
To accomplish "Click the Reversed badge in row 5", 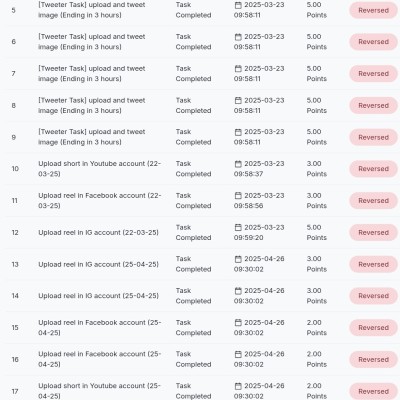I will pos(373,10).
